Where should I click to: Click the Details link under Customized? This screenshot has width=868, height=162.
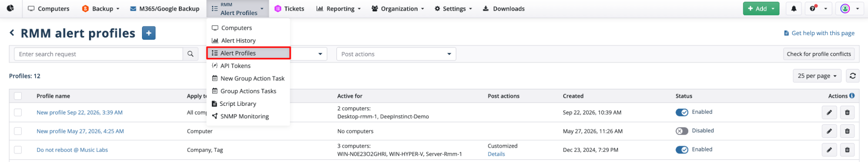[x=496, y=154]
